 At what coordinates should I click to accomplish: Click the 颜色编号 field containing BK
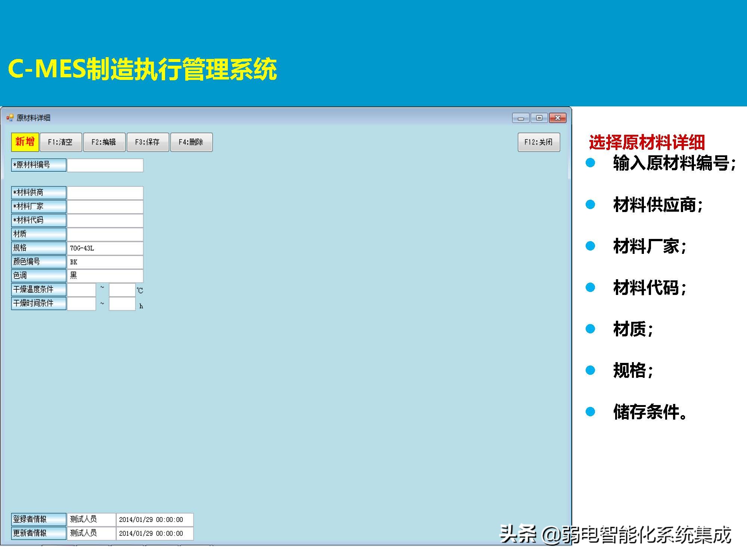click(x=105, y=262)
